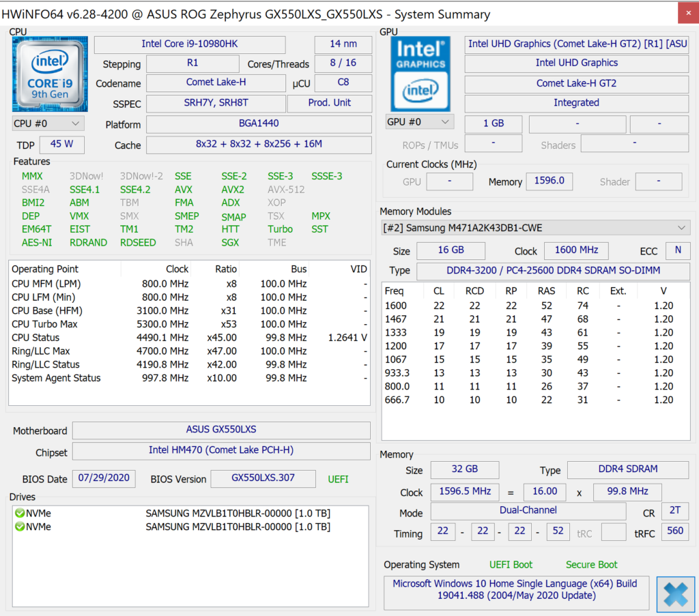Expand the Samsung M471A2K43DB1-CWE memory module dropdown
The image size is (699, 616).
(535, 228)
